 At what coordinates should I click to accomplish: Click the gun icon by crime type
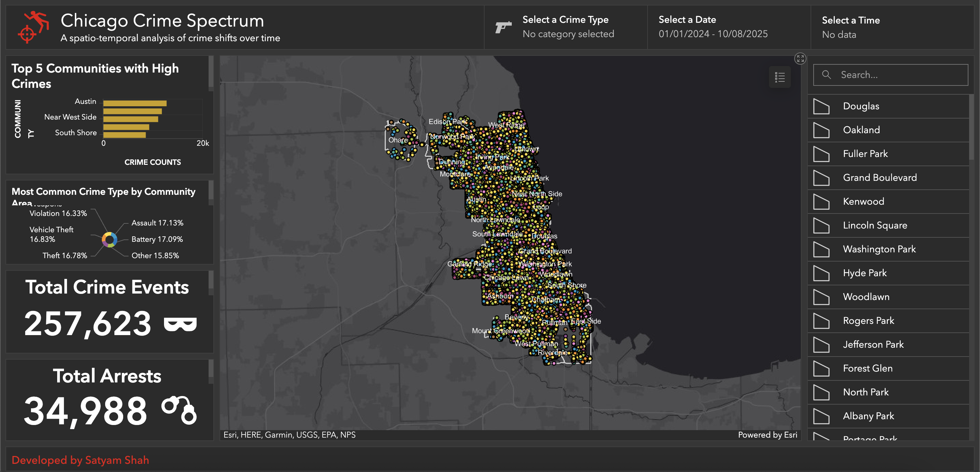503,27
